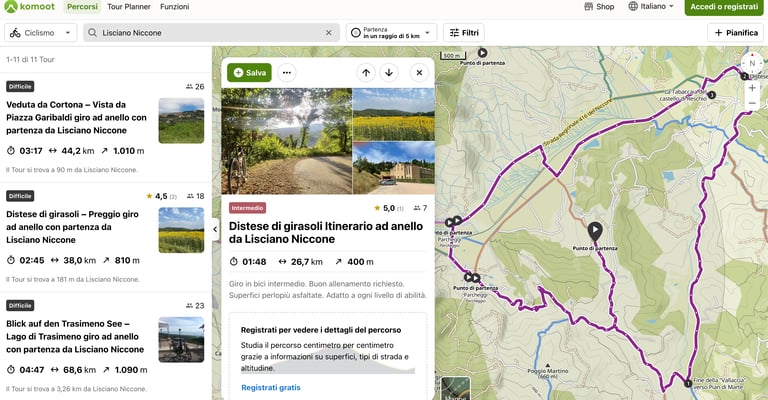Click the Accedi o registrati button

(724, 7)
